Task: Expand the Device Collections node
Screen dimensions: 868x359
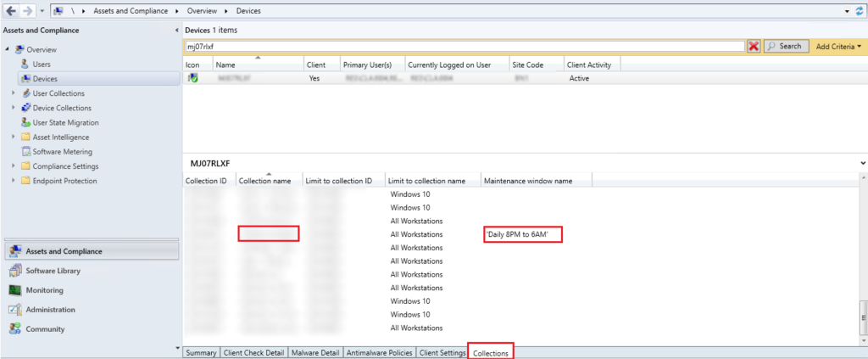Action: [14, 108]
